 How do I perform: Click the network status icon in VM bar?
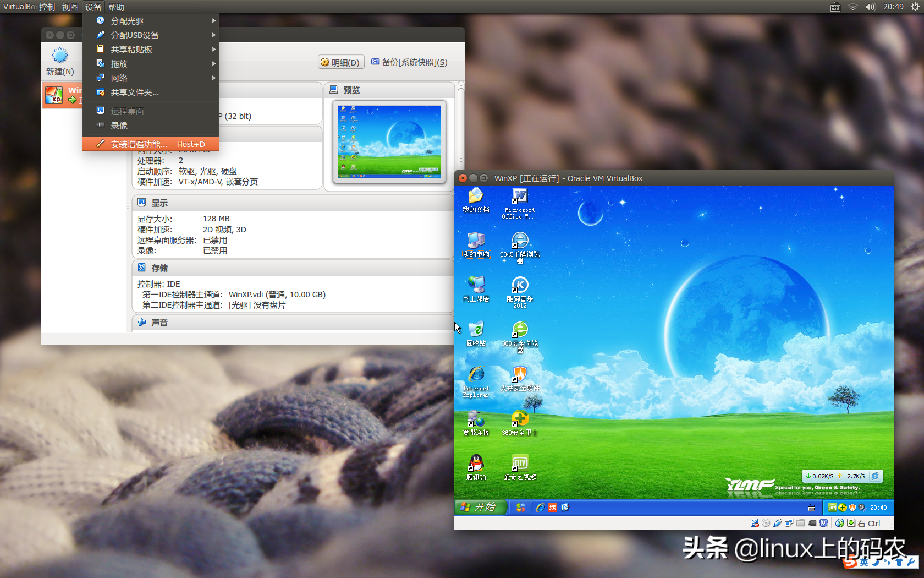pos(789,523)
